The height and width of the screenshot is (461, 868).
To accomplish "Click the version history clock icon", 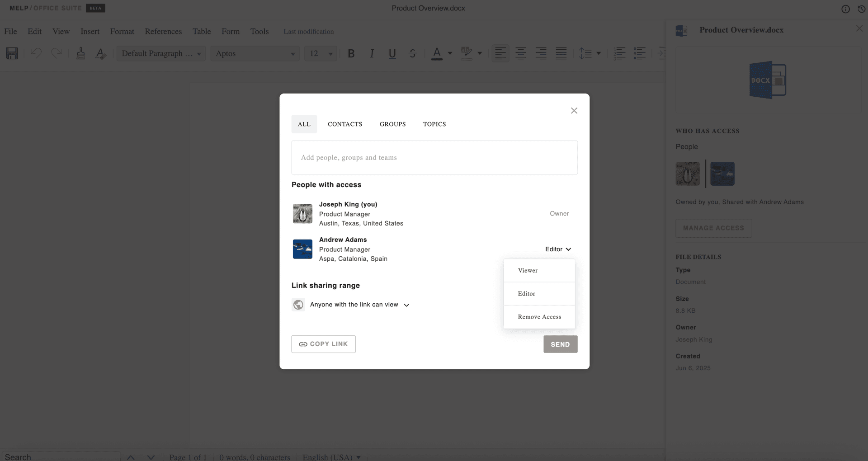I will pos(861,9).
